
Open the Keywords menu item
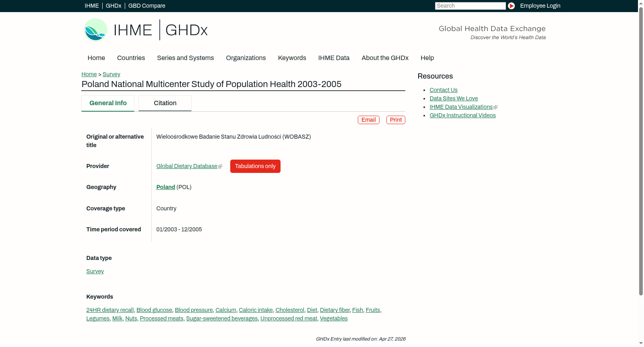coord(292,58)
